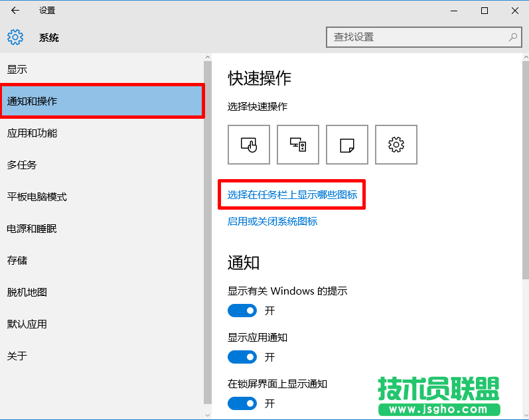Select 通知和操作 in sidebar
The width and height of the screenshot is (529, 420).
pos(102,102)
